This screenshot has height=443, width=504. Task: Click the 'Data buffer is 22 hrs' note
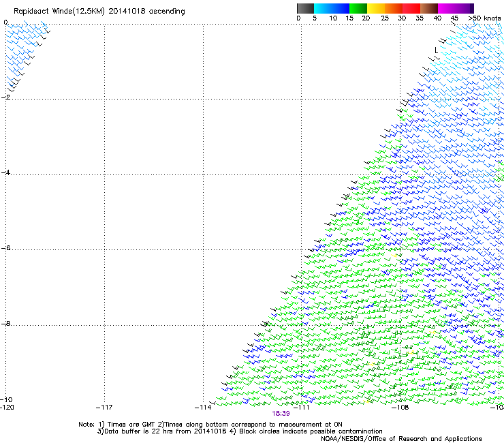click(x=240, y=431)
